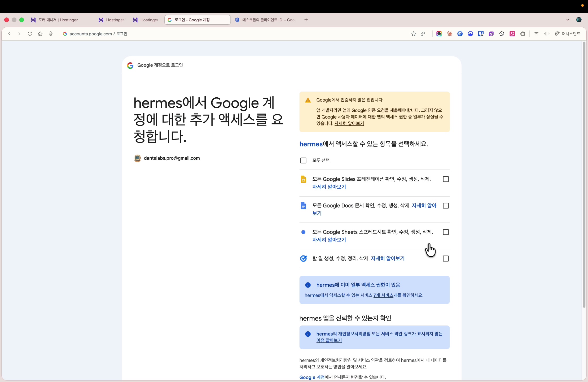
Task: Click the orange starburst extension icon
Action: [450, 34]
